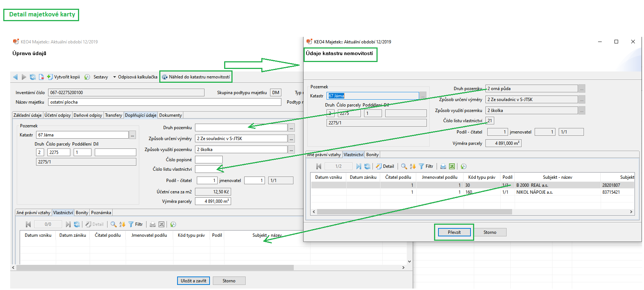This screenshot has width=644, height=290.
Task: Click Storno in Úprava údajů window
Action: [x=229, y=281]
